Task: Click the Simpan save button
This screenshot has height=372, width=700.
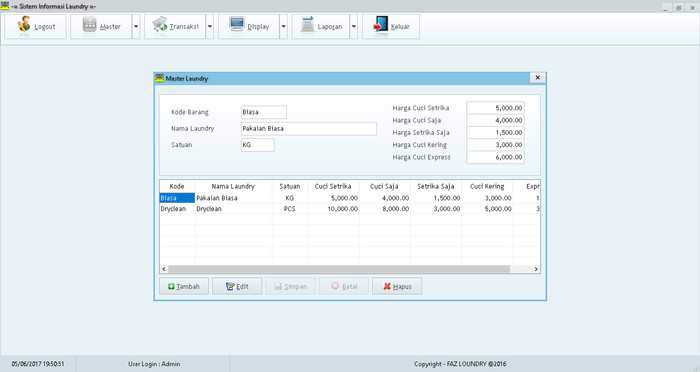Action: tap(291, 286)
